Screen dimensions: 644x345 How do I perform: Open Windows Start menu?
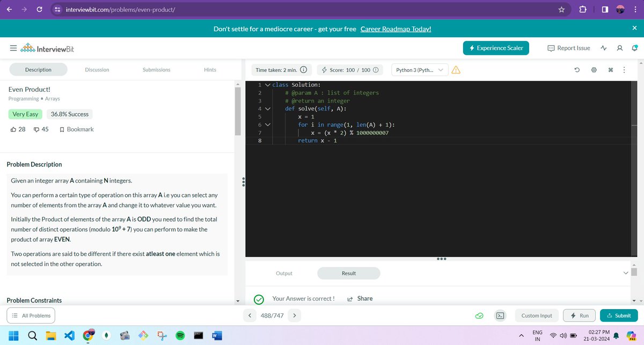(14, 336)
